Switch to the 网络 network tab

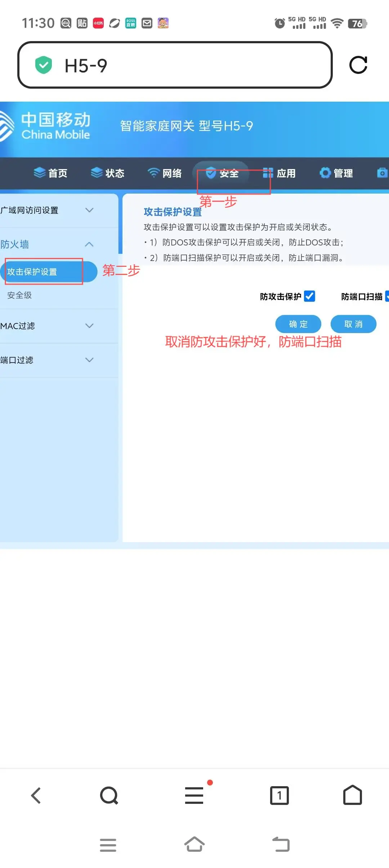pyautogui.click(x=165, y=173)
